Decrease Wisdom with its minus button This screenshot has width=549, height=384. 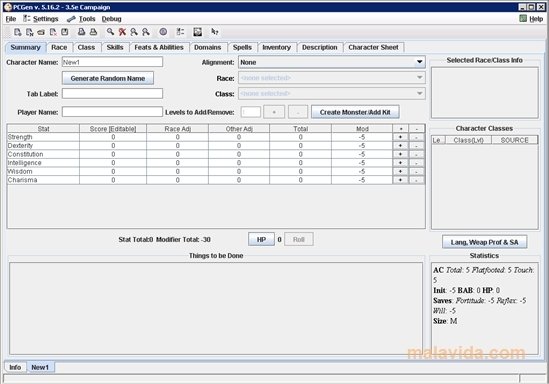[416, 172]
